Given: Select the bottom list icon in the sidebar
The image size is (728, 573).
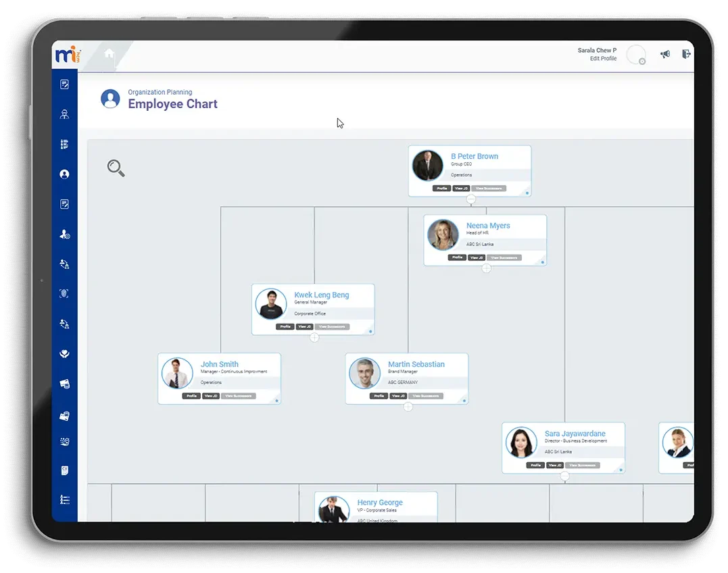Looking at the screenshot, I should [x=64, y=499].
